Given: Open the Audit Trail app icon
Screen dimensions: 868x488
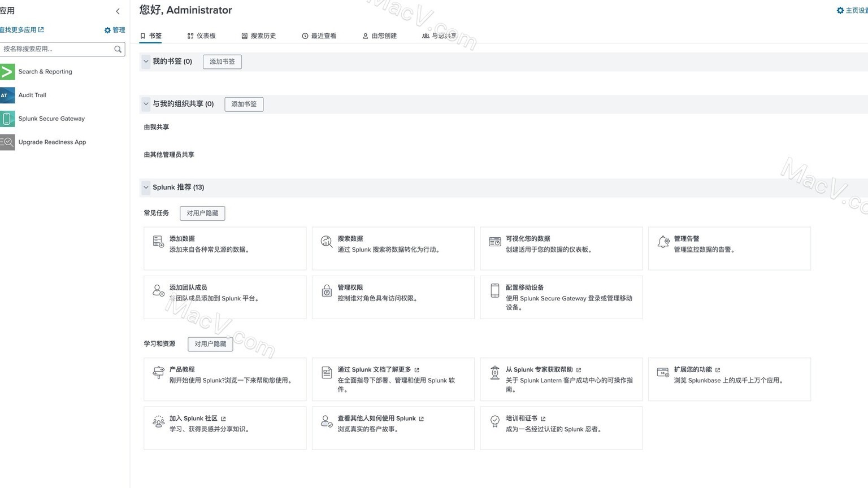Looking at the screenshot, I should (x=7, y=95).
